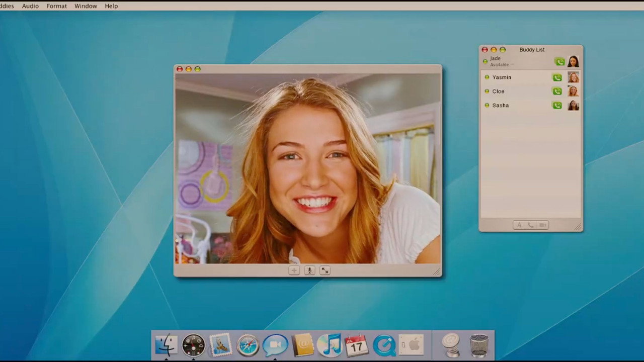644x362 pixels.
Task: Mute the microphone in the video chat
Action: point(309,270)
